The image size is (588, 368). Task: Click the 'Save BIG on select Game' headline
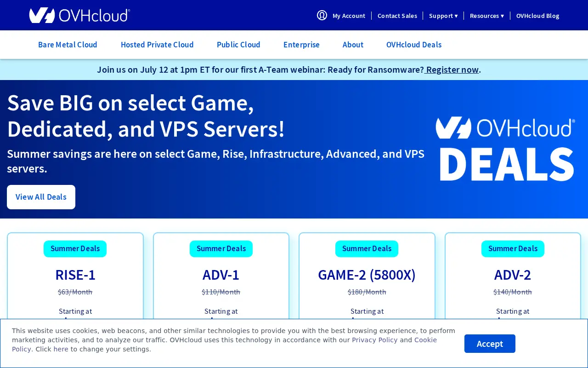(146, 115)
